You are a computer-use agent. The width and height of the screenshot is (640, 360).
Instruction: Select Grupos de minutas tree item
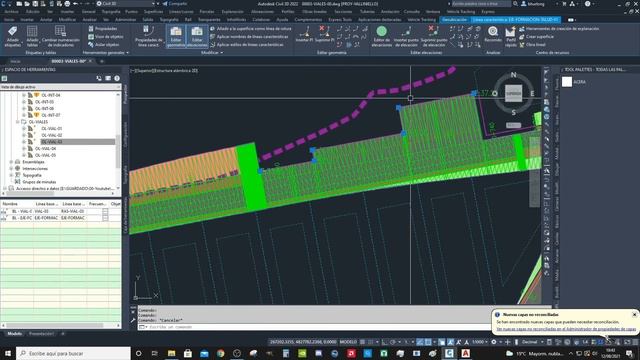click(39, 182)
